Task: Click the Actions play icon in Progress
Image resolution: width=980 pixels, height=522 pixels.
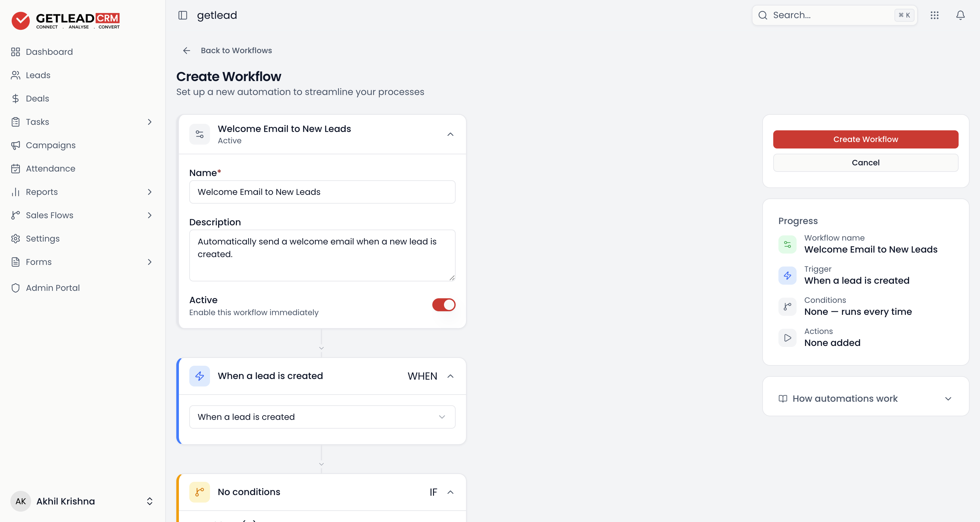Action: click(x=787, y=338)
